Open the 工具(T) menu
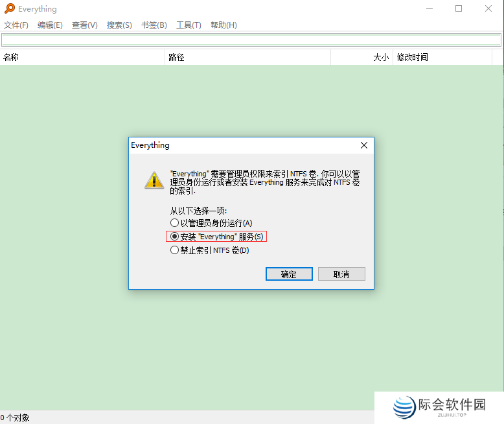 (189, 25)
